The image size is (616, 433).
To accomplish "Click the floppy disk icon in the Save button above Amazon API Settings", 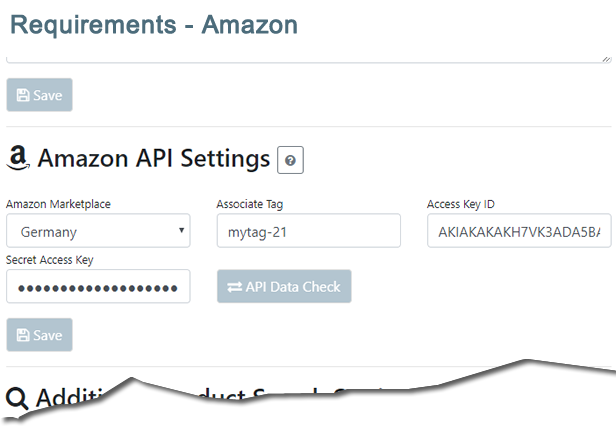I will (23, 95).
